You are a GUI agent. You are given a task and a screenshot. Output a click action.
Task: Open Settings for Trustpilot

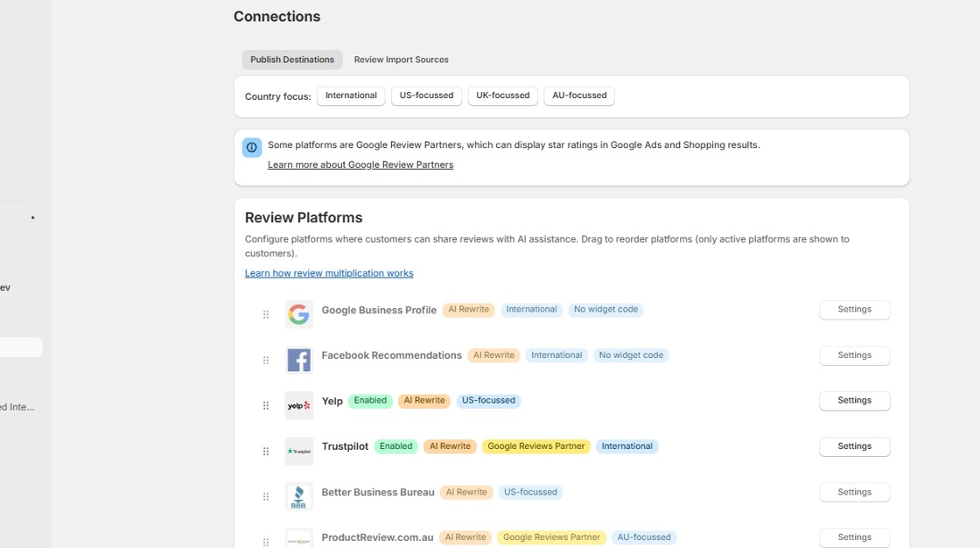(x=854, y=446)
